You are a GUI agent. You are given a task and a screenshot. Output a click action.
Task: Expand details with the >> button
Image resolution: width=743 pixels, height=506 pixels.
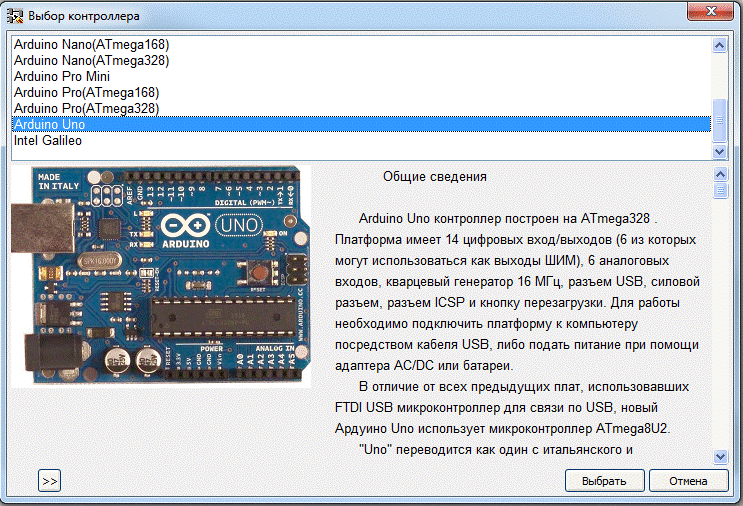pos(49,481)
